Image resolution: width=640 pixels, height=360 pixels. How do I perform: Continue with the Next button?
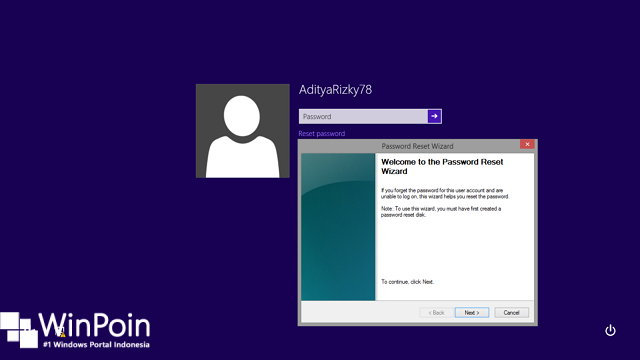click(x=472, y=313)
